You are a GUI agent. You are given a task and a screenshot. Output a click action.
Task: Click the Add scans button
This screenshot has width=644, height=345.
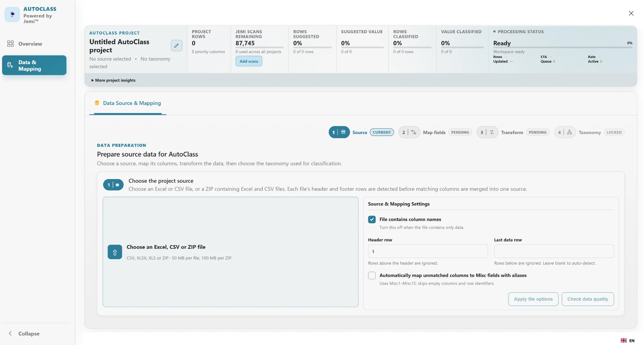[249, 61]
